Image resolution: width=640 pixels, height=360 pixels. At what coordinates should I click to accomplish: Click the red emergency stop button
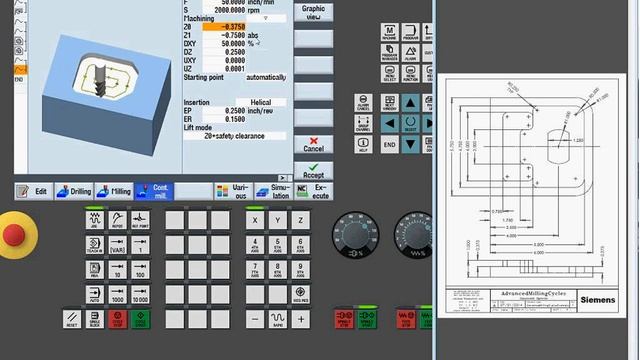15,235
